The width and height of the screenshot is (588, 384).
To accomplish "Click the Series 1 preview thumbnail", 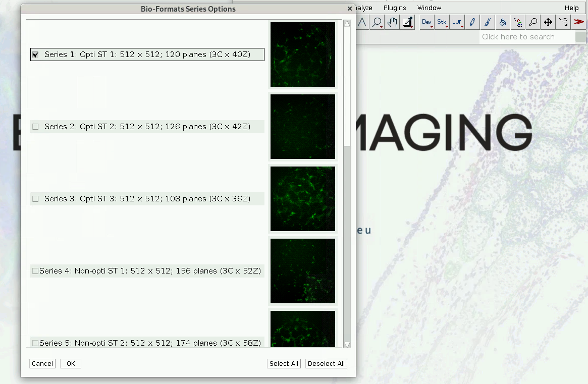I will click(x=303, y=54).
